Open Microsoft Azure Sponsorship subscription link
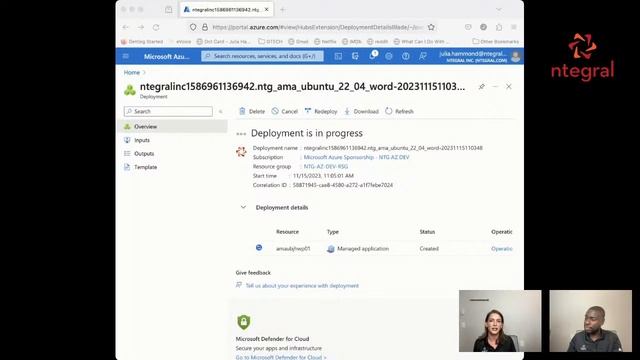Viewport: 640px width, 360px height. click(356, 157)
